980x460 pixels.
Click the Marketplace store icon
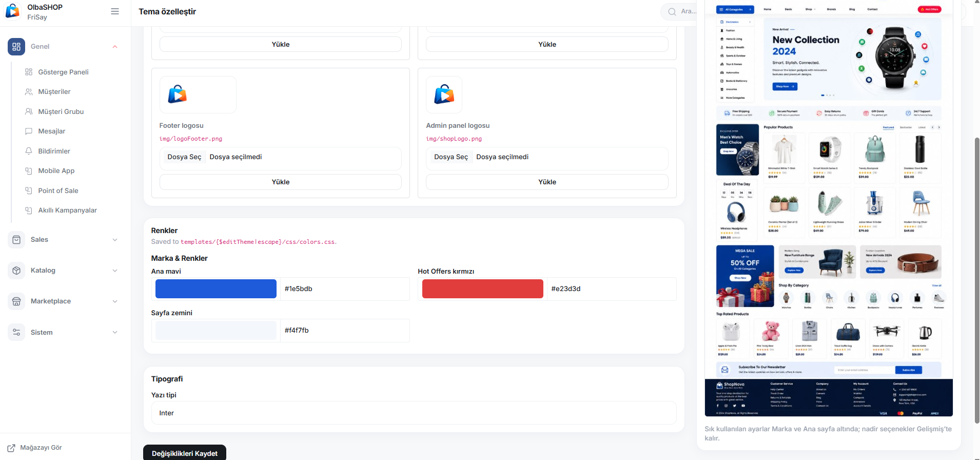point(16,301)
